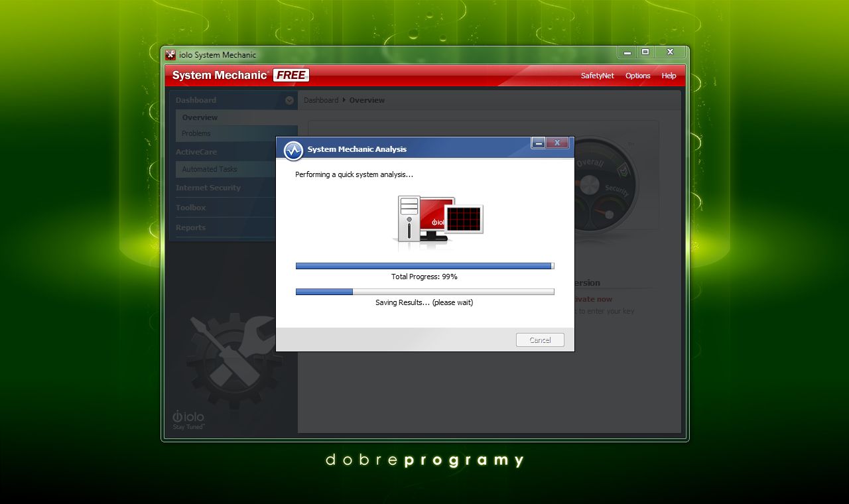Select Dashboard in the sidebar
Screen dimensions: 849x504
pyautogui.click(x=196, y=100)
